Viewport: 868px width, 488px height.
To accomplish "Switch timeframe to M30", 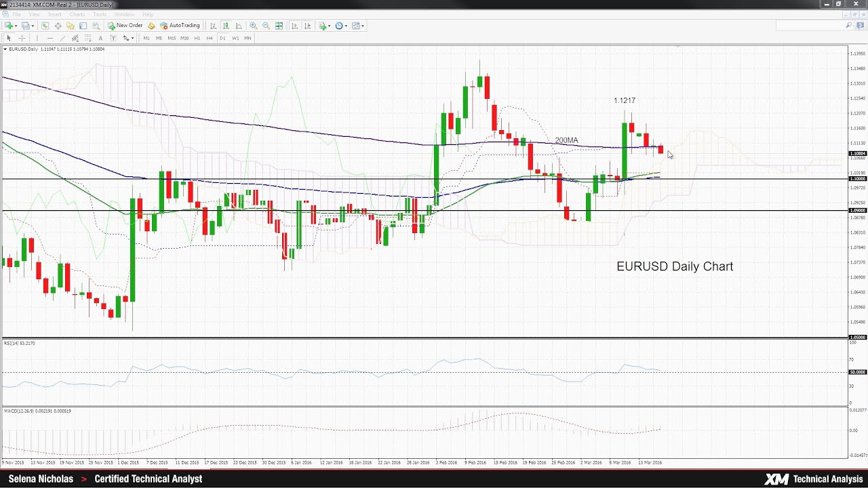I will point(184,38).
